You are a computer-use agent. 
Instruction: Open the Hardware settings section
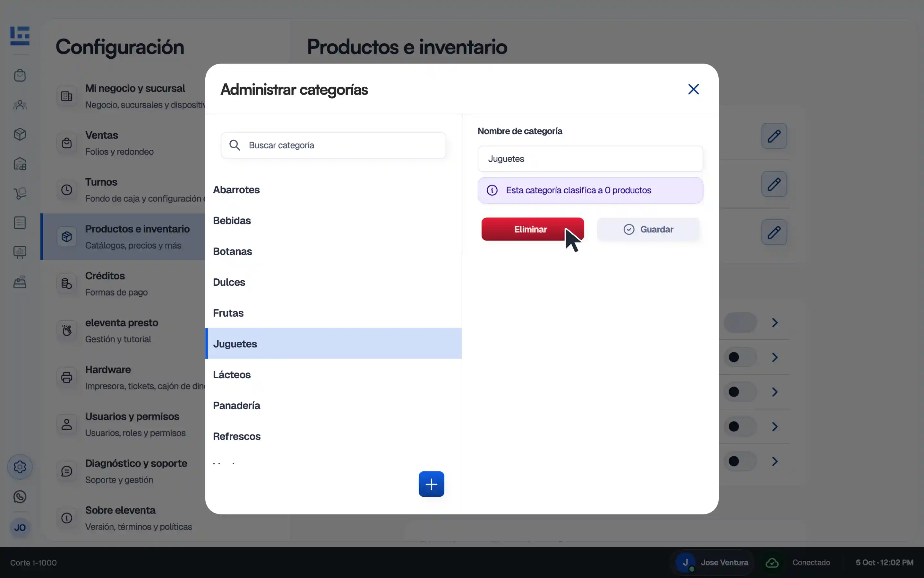pyautogui.click(x=123, y=377)
